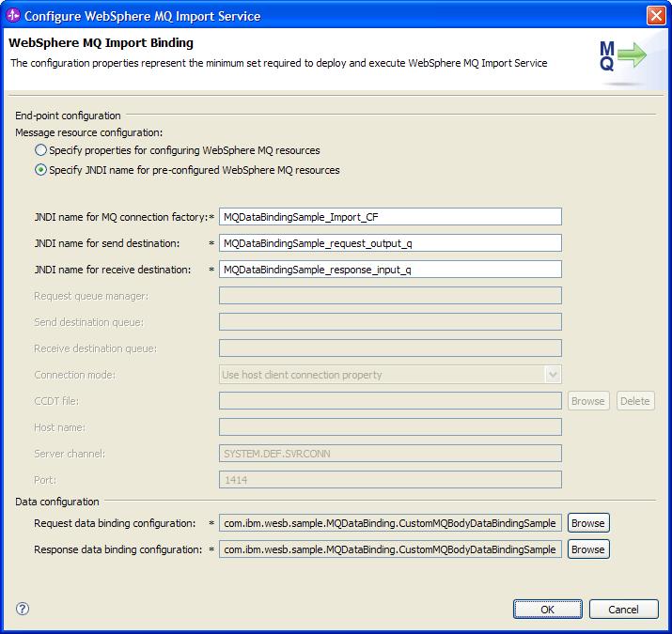Edit JNDI name for MQ connection factory field
This screenshot has height=634, width=672.
pos(390,217)
